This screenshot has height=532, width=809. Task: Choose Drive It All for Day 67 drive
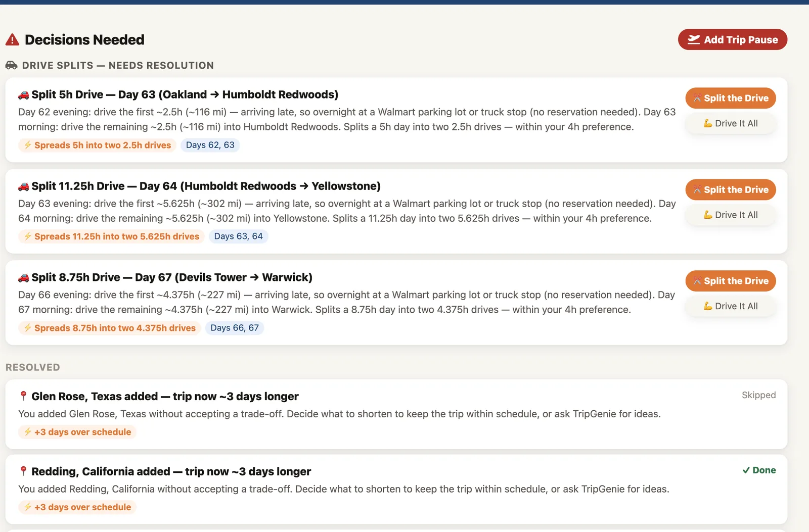[731, 306]
